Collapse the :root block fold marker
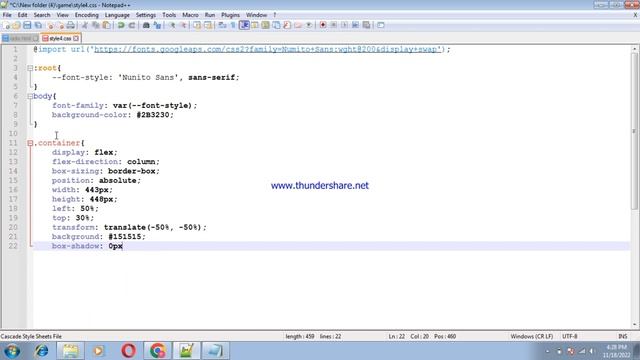The image size is (640, 360). 30,68
